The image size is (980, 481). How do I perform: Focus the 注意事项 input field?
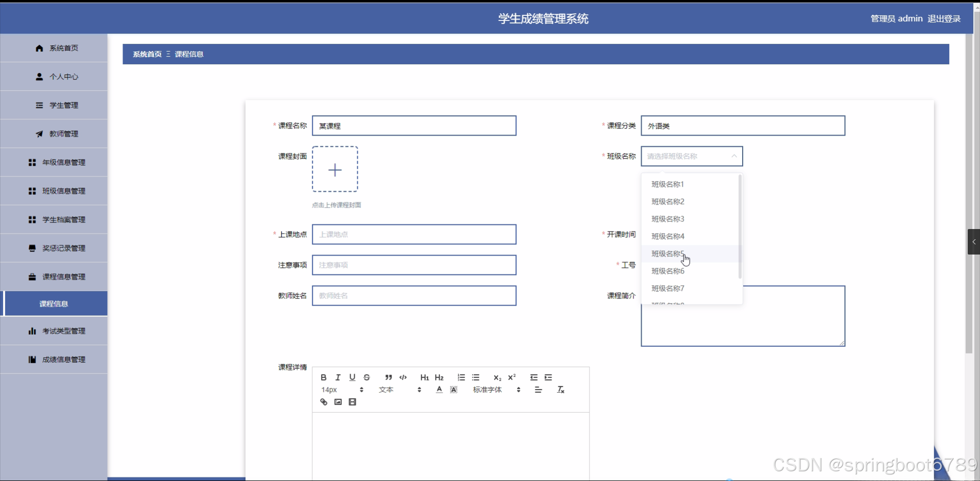coord(414,265)
